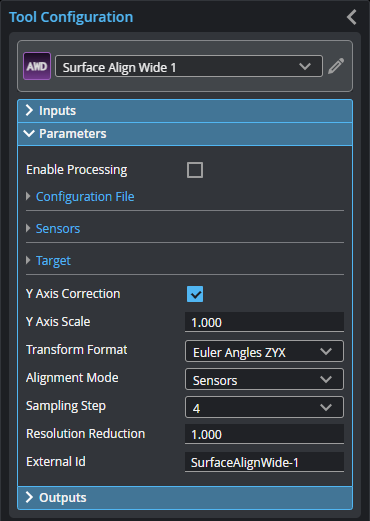370x521 pixels.
Task: Click the Y Axis Scale field
Action: 264,322
